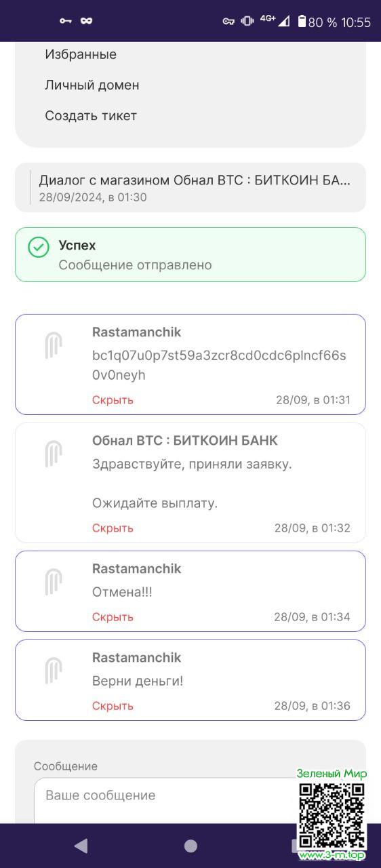Tap avatar icon next to Верни деньги! message
Image resolution: width=381 pixels, height=868 pixels.
[x=54, y=671]
